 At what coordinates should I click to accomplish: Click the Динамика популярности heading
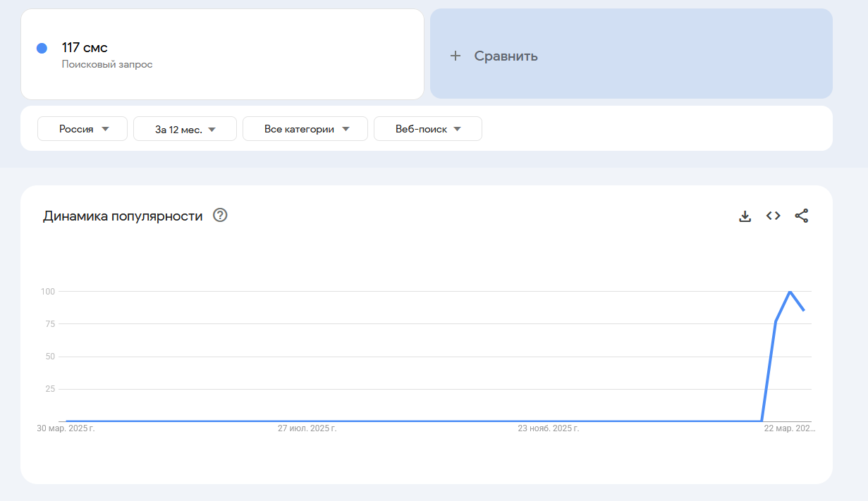[123, 216]
